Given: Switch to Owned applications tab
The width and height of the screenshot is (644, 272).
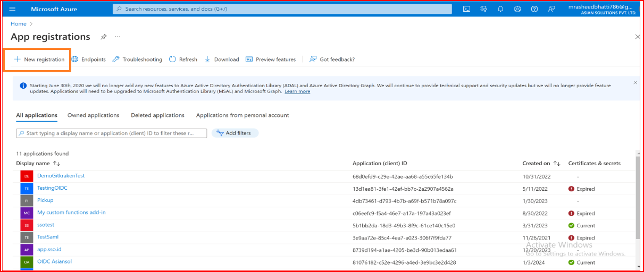Looking at the screenshot, I should [x=93, y=115].
